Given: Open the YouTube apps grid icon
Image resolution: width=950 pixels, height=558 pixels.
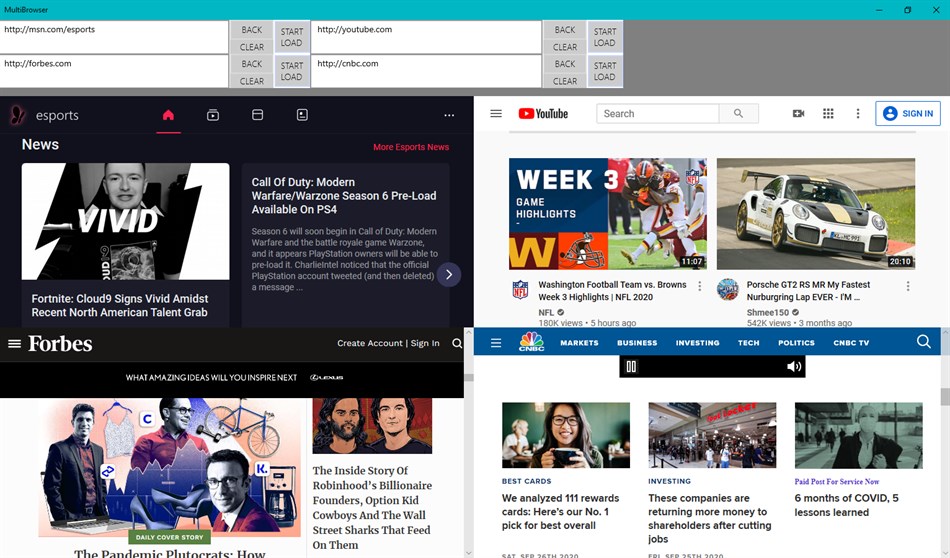Looking at the screenshot, I should (x=828, y=113).
